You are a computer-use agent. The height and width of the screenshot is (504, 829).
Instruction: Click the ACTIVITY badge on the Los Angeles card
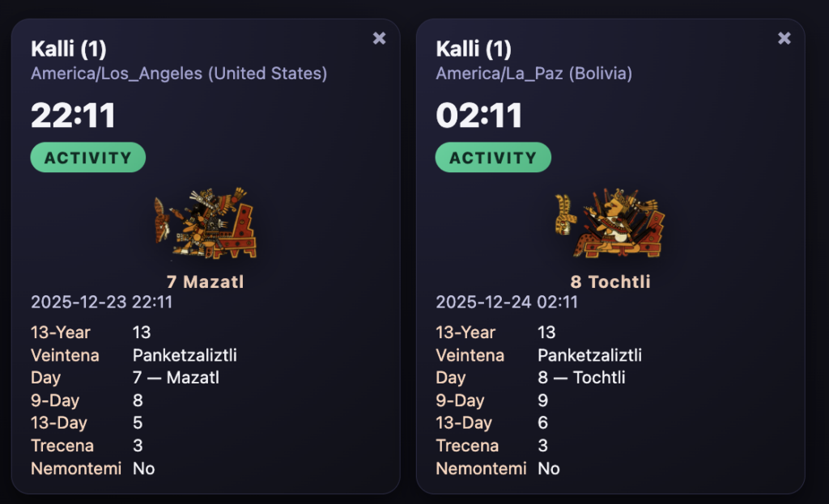point(88,158)
